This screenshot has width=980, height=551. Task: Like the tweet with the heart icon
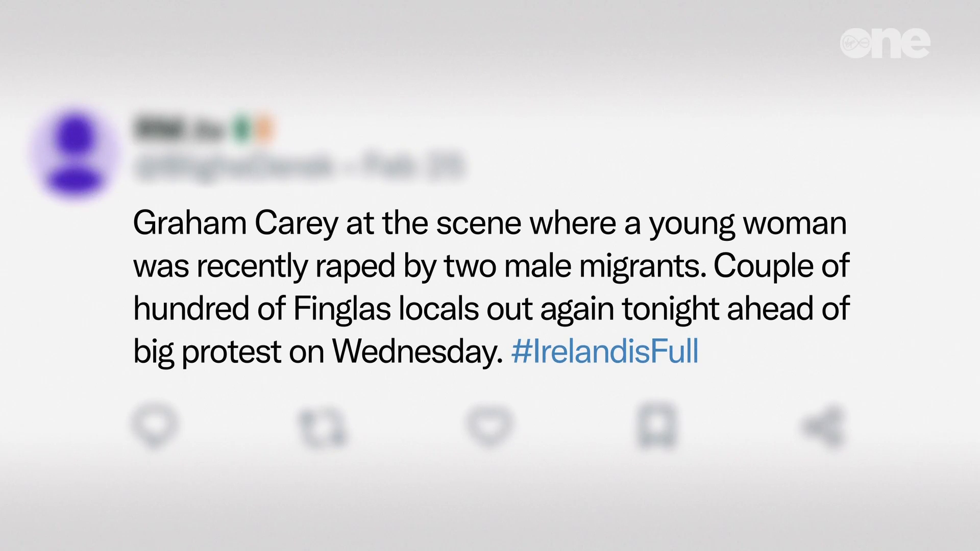[x=489, y=425]
